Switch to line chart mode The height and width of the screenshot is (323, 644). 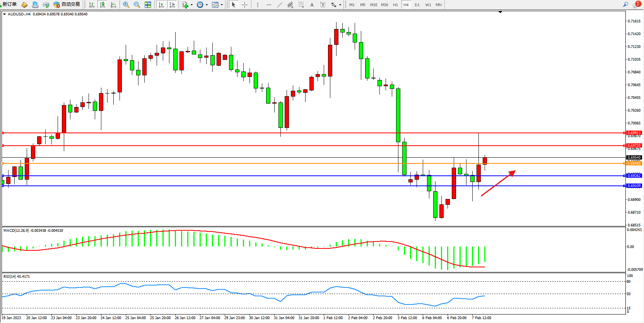pos(113,5)
